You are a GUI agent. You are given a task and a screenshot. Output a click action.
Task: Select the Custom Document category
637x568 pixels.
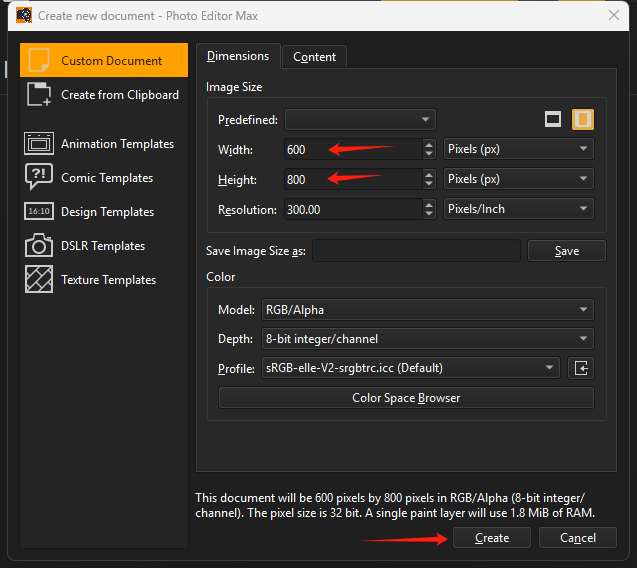[x=104, y=60]
